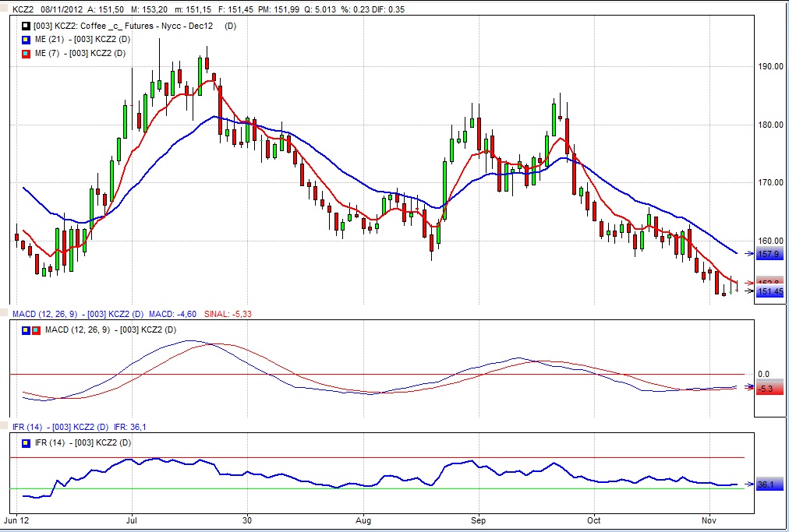
Task: Select the 151.45 last price tag
Action: click(x=770, y=291)
